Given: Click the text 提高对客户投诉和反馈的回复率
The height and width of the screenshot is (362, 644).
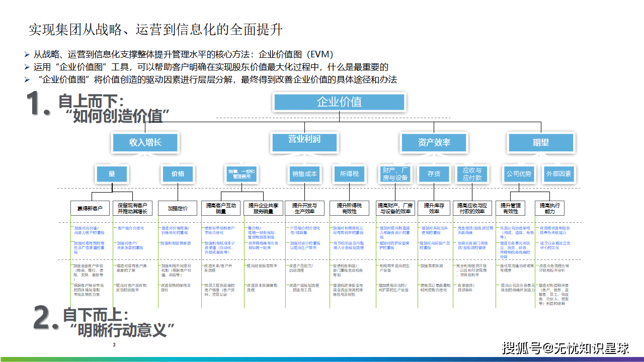Looking at the screenshot, I should point(131,288).
